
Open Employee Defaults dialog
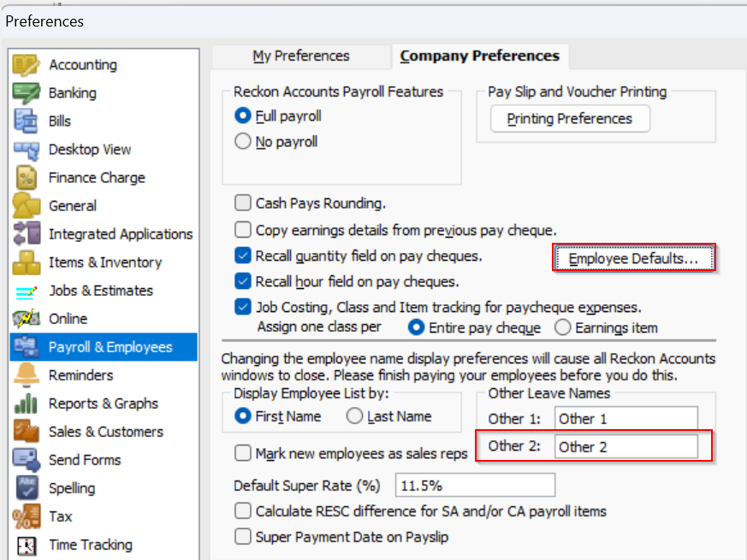633,258
